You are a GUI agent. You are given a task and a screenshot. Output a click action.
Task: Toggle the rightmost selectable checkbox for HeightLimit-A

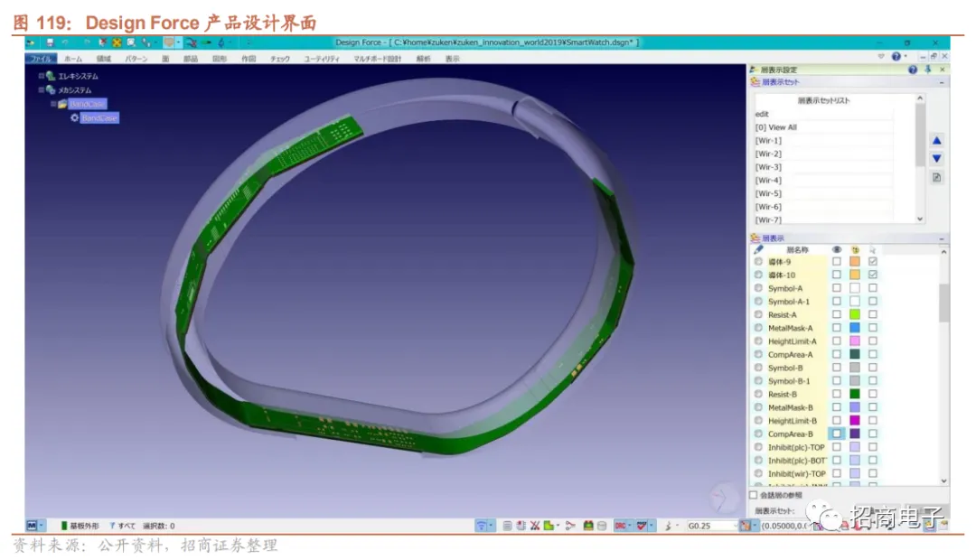pyautogui.click(x=873, y=341)
